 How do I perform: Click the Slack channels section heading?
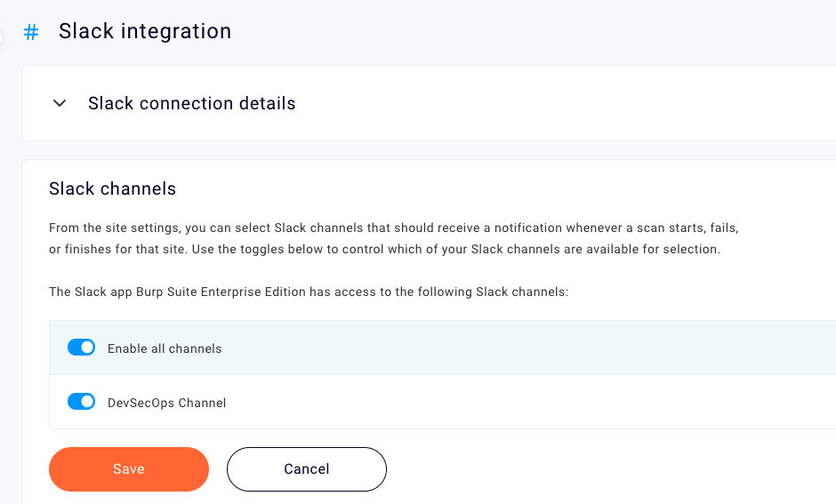[112, 188]
